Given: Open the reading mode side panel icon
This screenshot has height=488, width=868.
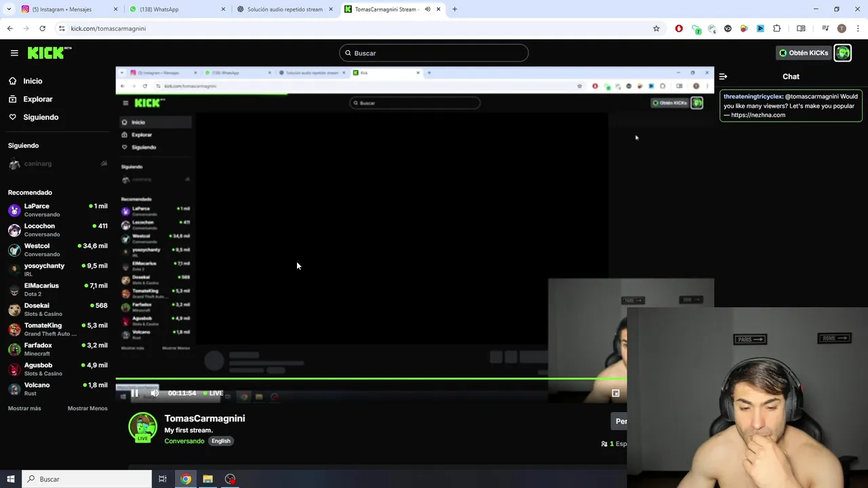Looking at the screenshot, I should pyautogui.click(x=801, y=28).
